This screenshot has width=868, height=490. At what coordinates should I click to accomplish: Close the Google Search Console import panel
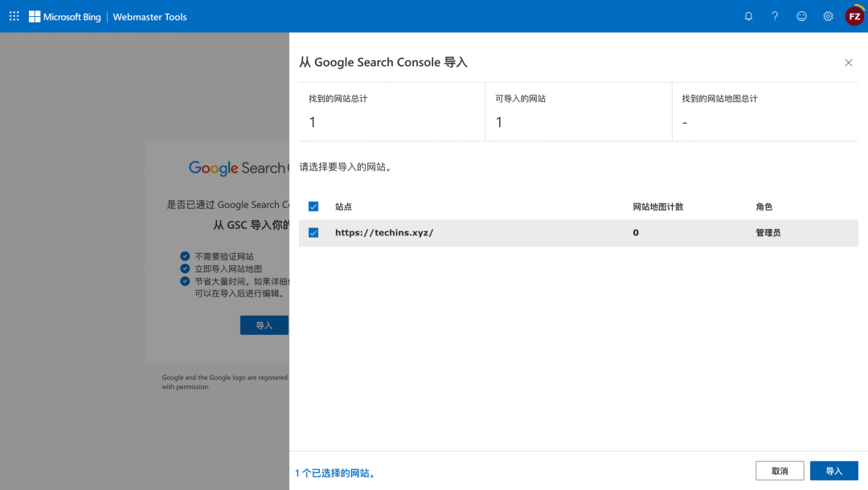point(848,63)
